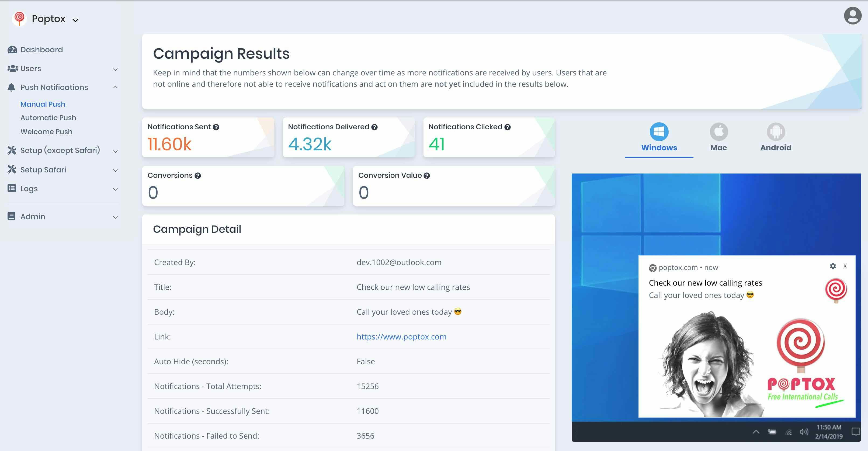Close the notification preview with X
The width and height of the screenshot is (868, 451).
pyautogui.click(x=845, y=266)
